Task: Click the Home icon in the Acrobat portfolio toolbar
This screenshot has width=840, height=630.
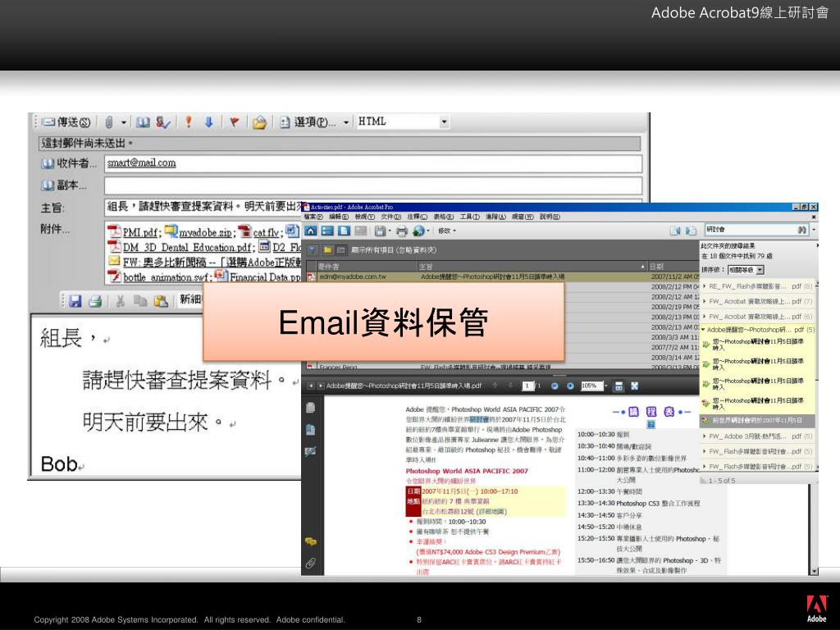Action: coord(311,231)
